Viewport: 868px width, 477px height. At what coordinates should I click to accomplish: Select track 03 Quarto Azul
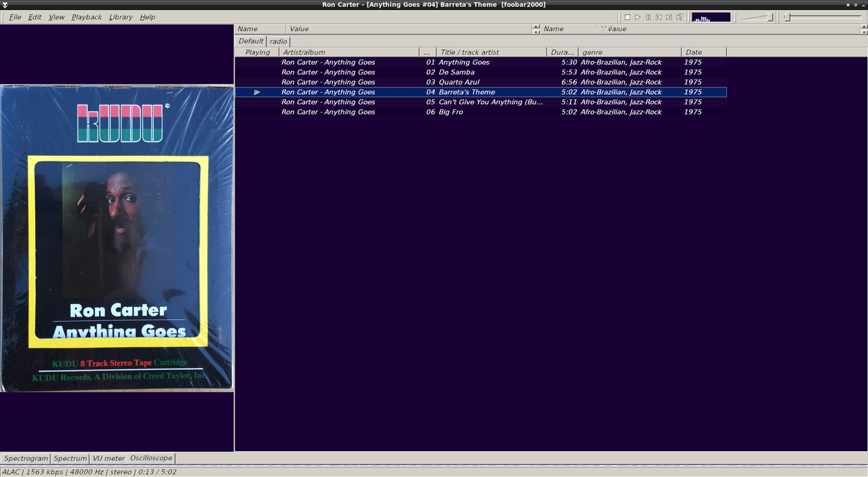[481, 82]
